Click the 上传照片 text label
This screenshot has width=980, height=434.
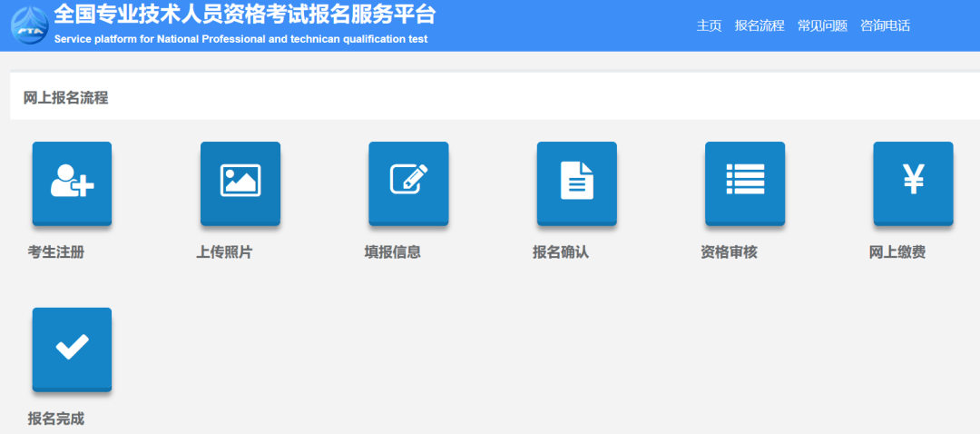[x=224, y=252]
